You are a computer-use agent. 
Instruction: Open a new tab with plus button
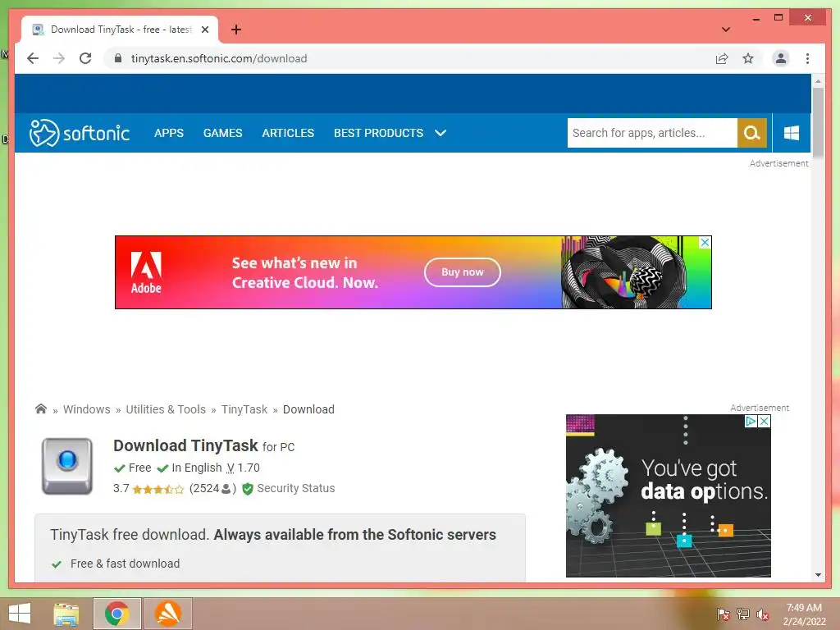[235, 30]
